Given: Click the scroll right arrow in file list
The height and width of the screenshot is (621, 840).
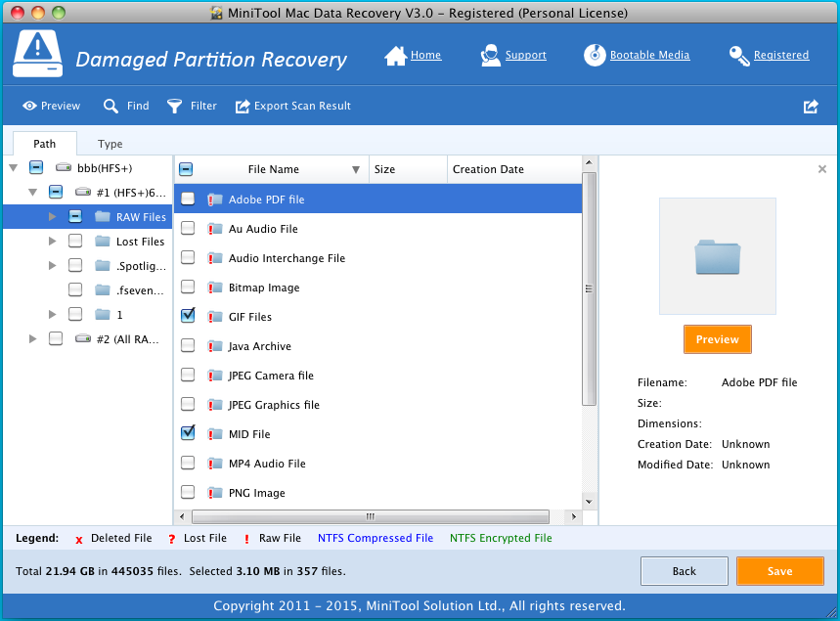Looking at the screenshot, I should point(574,516).
